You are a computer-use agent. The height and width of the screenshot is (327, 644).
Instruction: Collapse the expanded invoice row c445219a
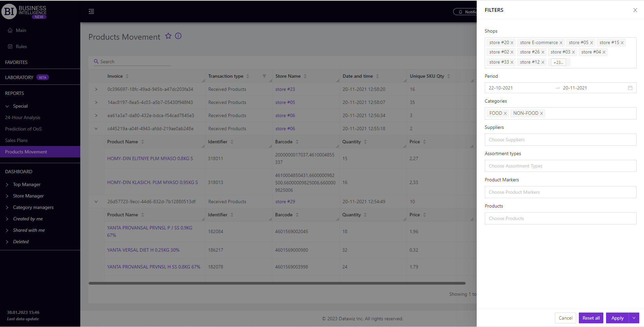click(96, 129)
